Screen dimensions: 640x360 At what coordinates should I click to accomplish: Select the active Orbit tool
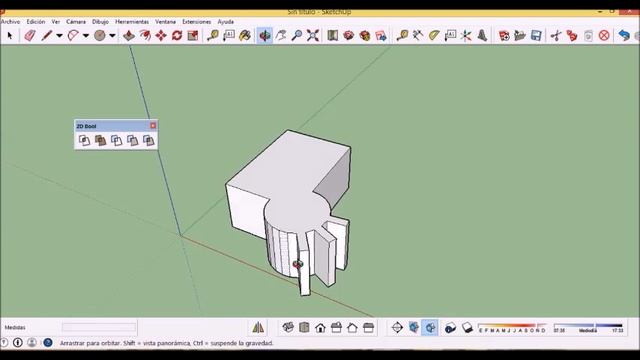pyautogui.click(x=264, y=36)
